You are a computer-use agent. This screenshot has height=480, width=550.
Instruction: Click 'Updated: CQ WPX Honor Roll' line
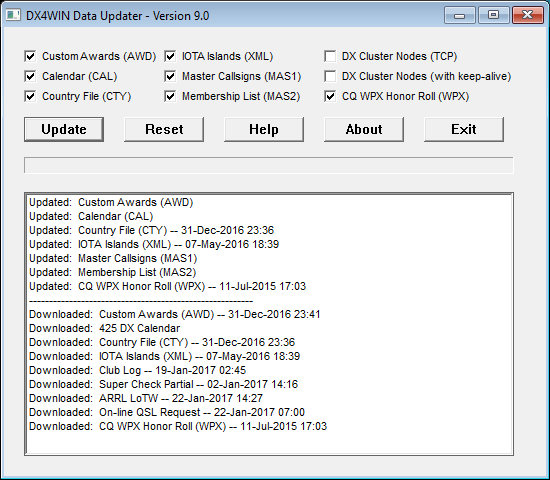[x=167, y=287]
